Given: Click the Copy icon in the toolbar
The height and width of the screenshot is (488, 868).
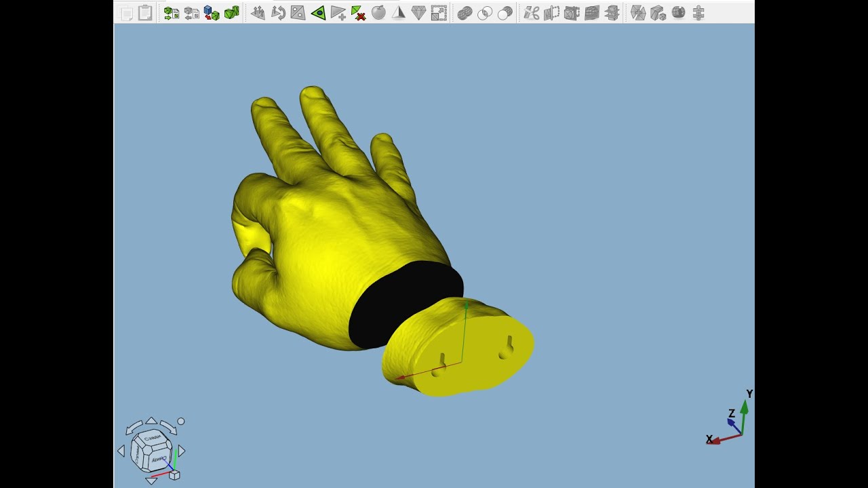Looking at the screenshot, I should (x=126, y=13).
